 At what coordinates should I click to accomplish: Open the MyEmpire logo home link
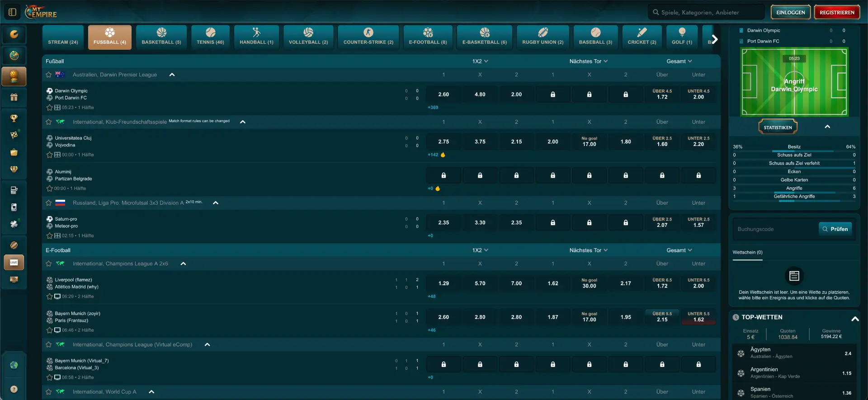click(x=41, y=12)
